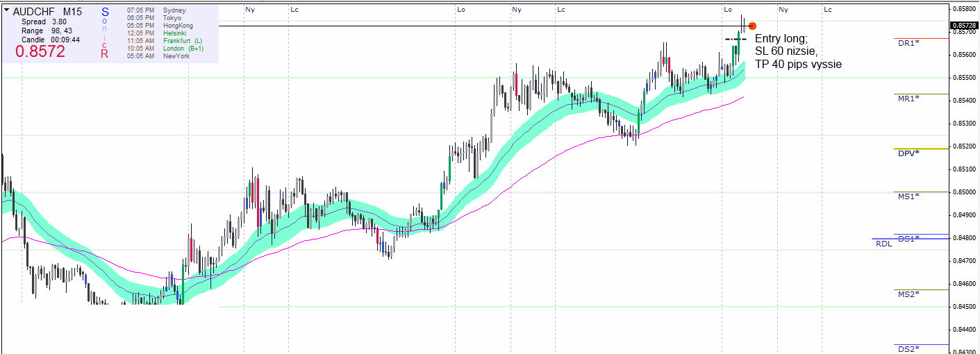Click 0.85300 on the price axis
The height and width of the screenshot is (354, 980).
pyautogui.click(x=963, y=124)
